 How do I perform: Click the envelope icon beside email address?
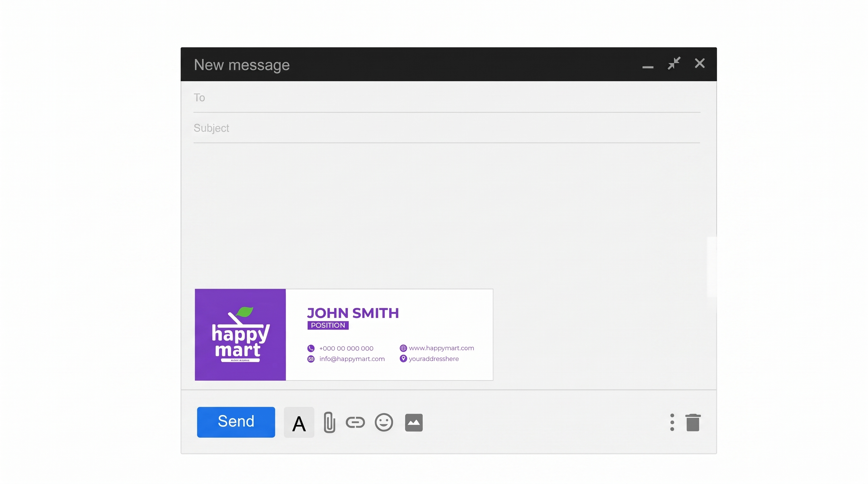point(311,359)
